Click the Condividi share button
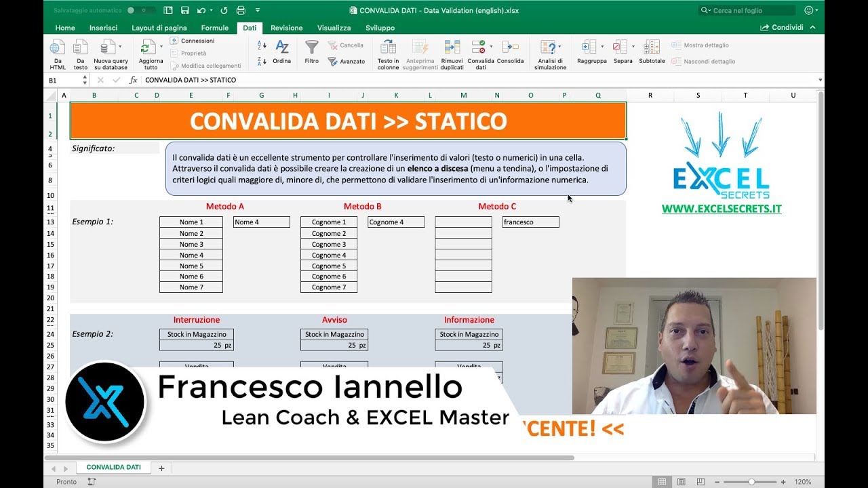 coord(782,28)
